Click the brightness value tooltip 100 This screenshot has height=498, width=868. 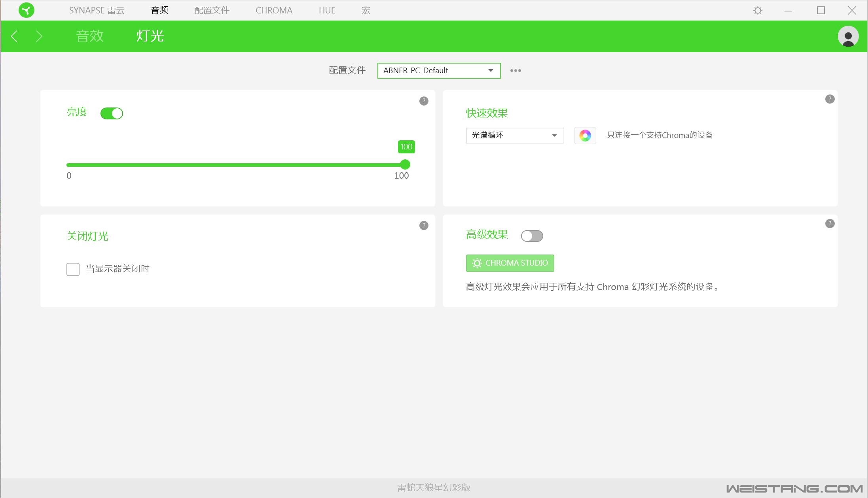pos(406,147)
